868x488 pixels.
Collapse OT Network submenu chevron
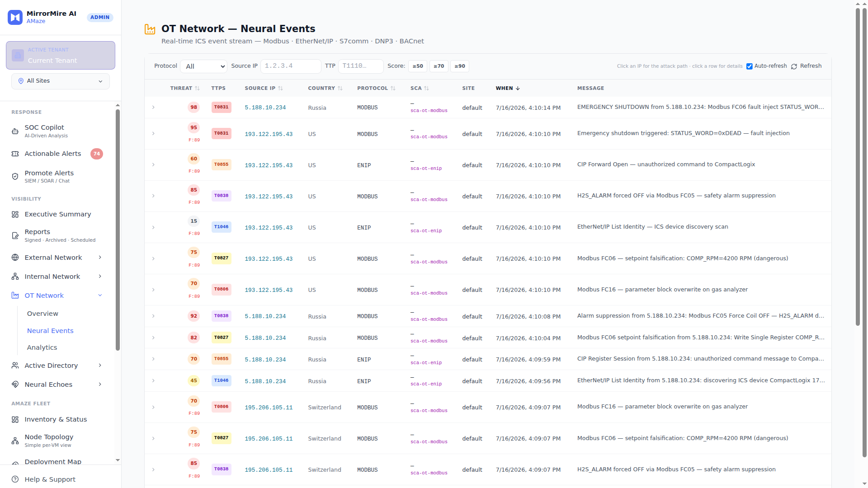pyautogui.click(x=100, y=296)
